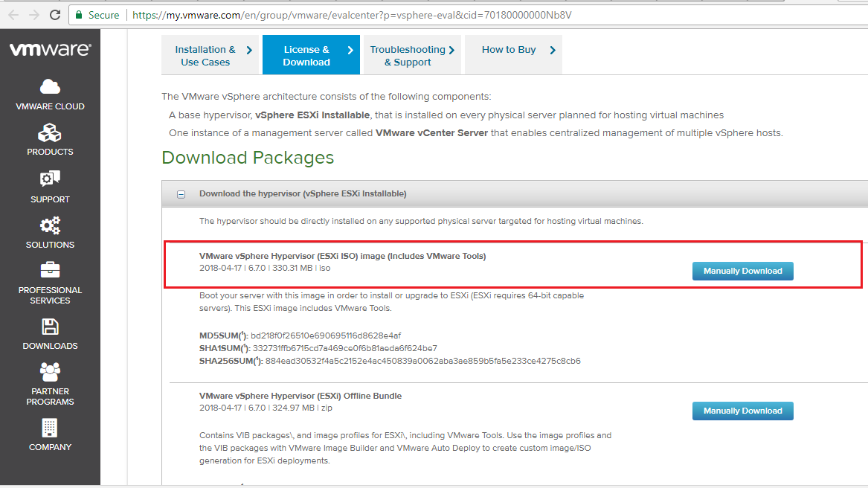
Task: Click the my.vmware.com address bar URL
Action: tap(352, 15)
